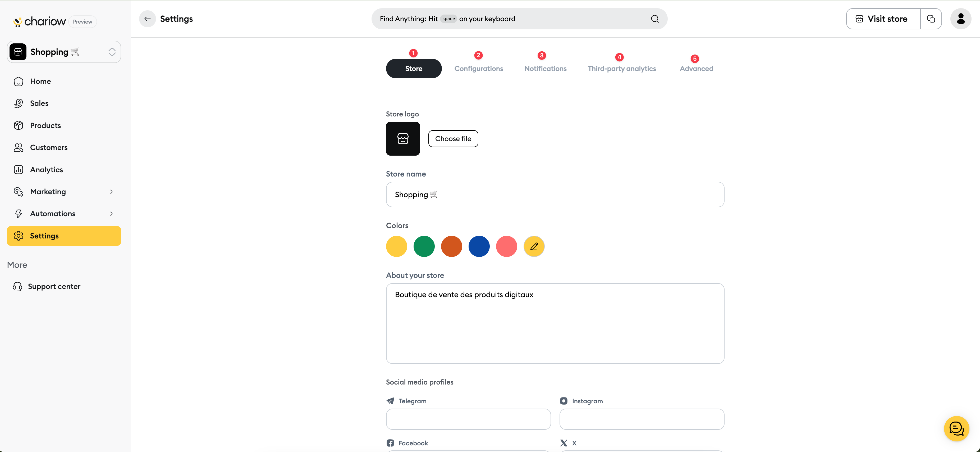Open Customers page
The height and width of the screenshot is (452, 980).
click(x=64, y=147)
